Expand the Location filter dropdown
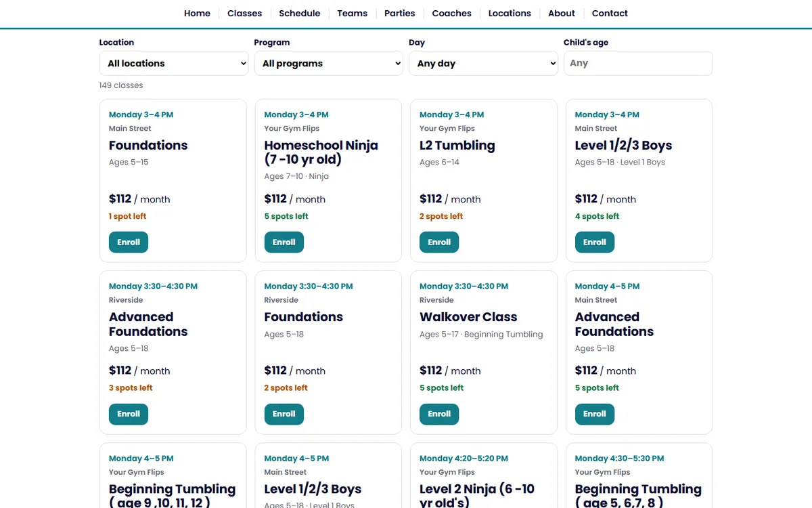The image size is (812, 508). [x=174, y=64]
